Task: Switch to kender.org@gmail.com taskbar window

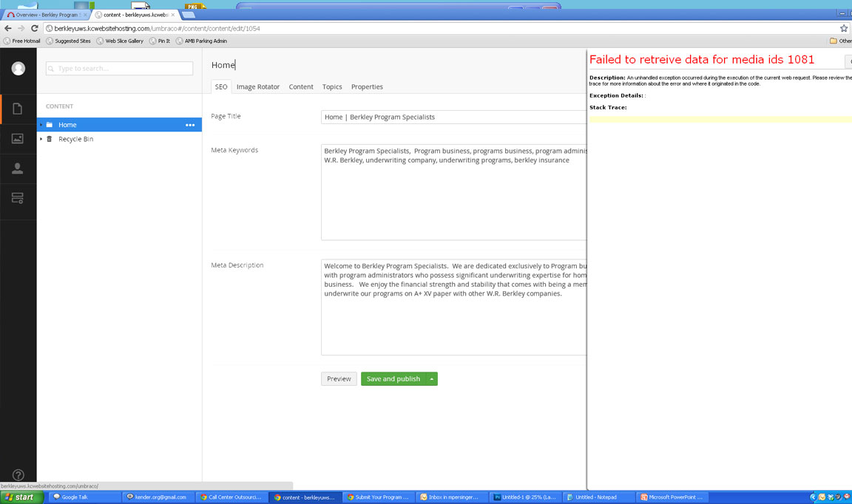Action: coord(159,497)
